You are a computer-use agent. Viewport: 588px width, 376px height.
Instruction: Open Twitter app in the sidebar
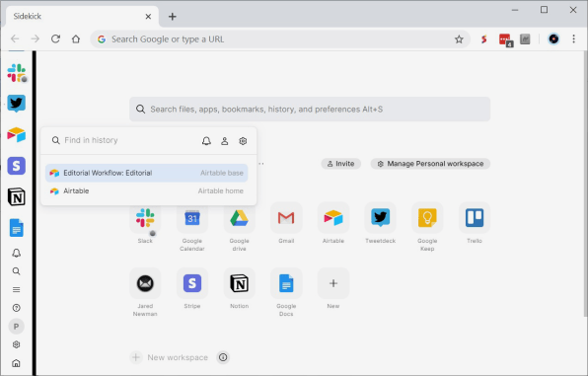(16, 104)
